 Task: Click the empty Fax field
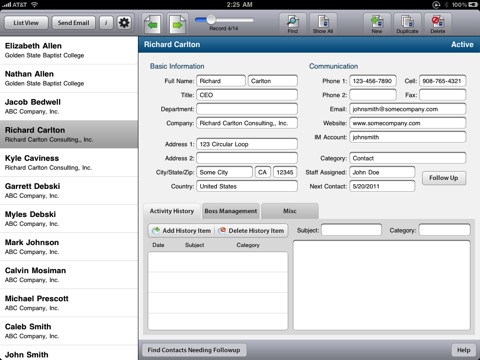(442, 95)
